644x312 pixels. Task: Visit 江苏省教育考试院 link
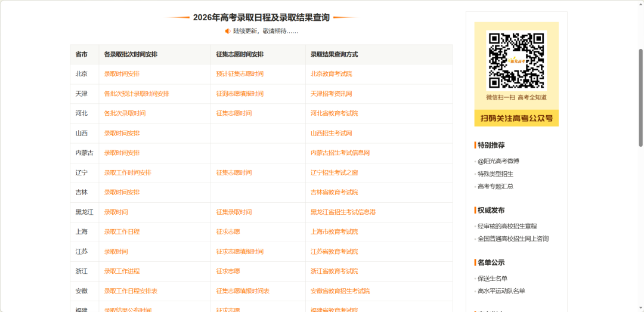tap(335, 252)
